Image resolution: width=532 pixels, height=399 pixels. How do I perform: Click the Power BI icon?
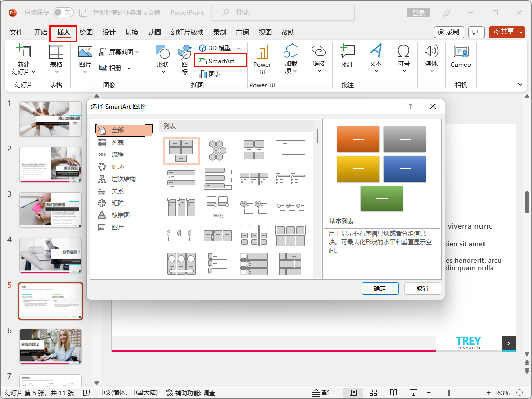click(262, 52)
